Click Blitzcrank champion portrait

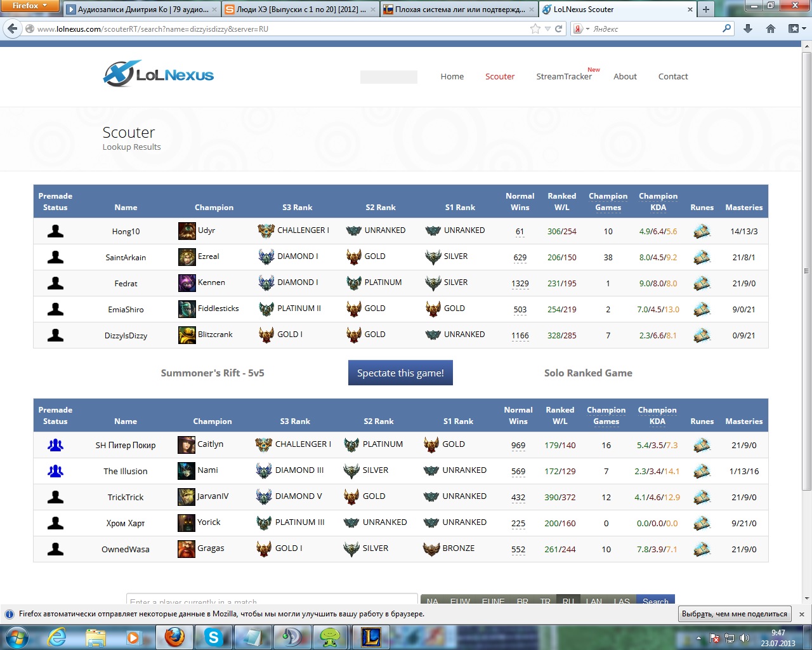[187, 335]
